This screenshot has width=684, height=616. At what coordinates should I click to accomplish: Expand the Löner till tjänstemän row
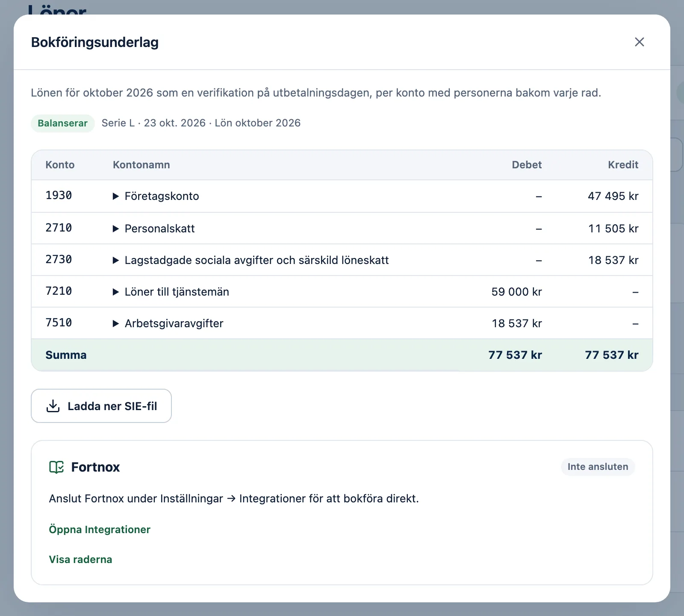tap(115, 292)
